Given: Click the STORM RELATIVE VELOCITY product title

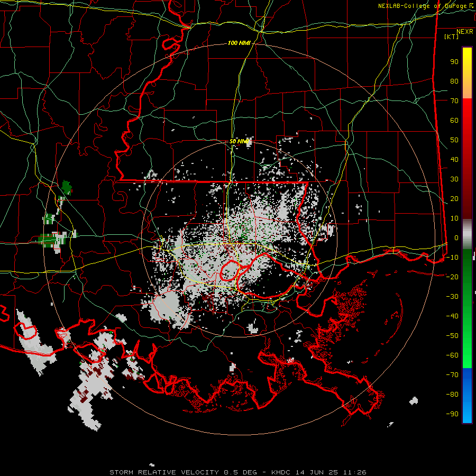Looking at the screenshot, I should [164, 472].
